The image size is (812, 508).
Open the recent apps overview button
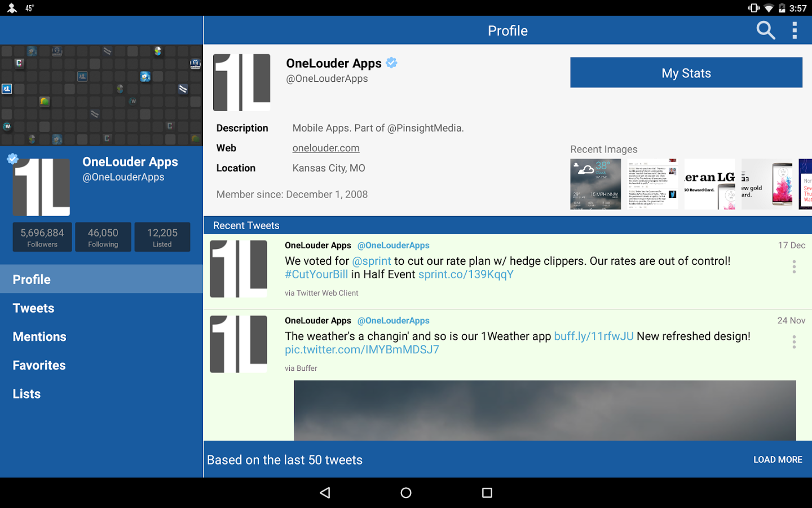point(487,492)
